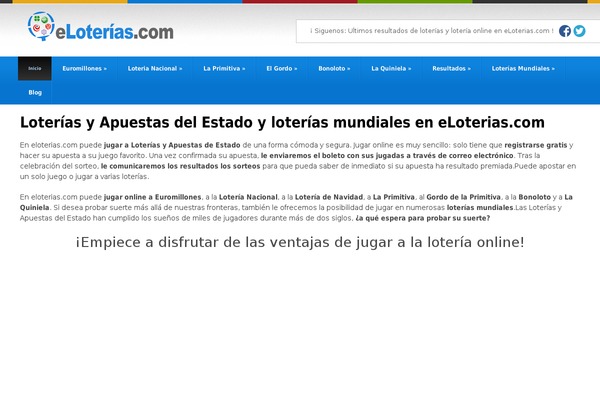Expand the Lotería Nacional menu
Screen dimensions: 600x400
[x=155, y=69]
